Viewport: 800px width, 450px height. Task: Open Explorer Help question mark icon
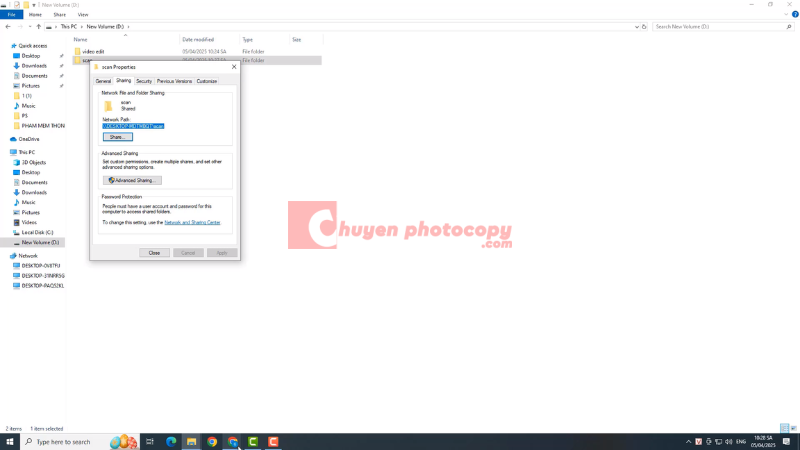tap(795, 14)
